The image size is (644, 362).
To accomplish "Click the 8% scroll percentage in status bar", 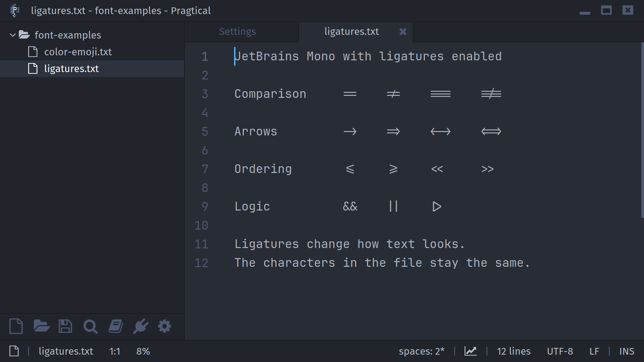I will (143, 351).
